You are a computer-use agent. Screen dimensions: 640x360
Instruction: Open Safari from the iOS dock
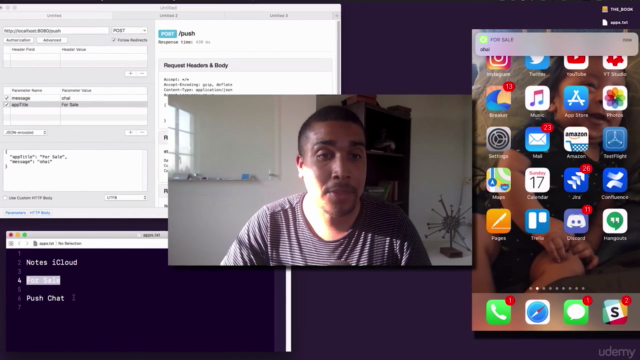(537, 312)
